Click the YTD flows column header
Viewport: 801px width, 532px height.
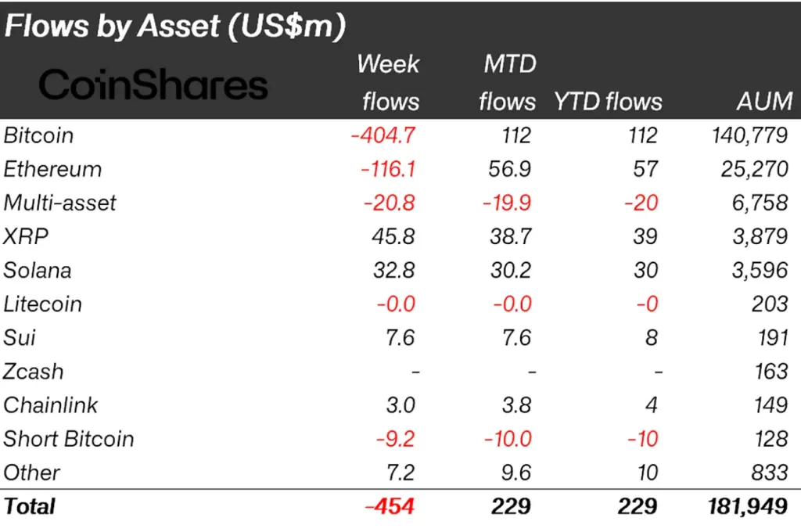608,102
